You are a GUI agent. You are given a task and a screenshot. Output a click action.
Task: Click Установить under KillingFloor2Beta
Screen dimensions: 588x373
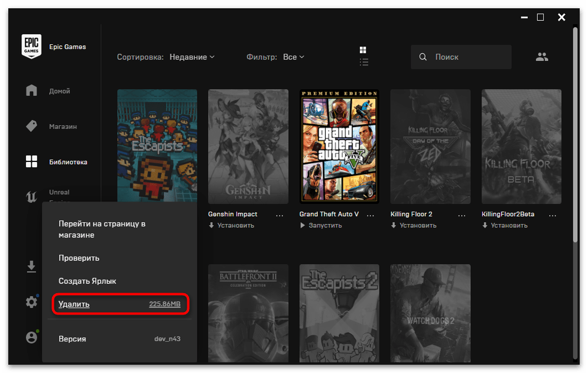click(509, 226)
